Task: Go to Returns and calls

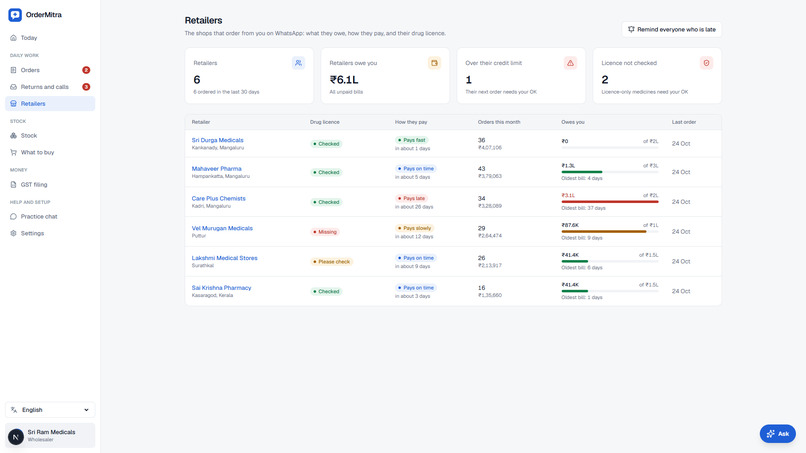Action: 50,87
